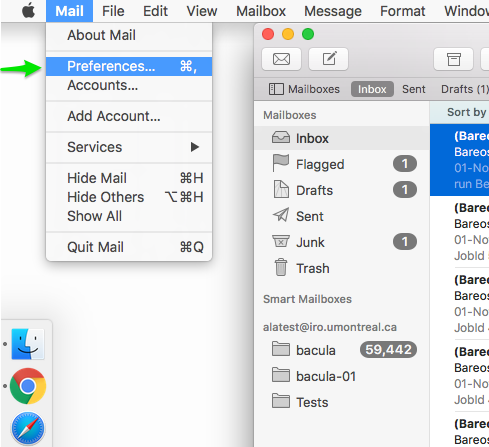The height and width of the screenshot is (447, 489).
Task: Choose Accounts… from the Mail menu
Action: pos(129,85)
